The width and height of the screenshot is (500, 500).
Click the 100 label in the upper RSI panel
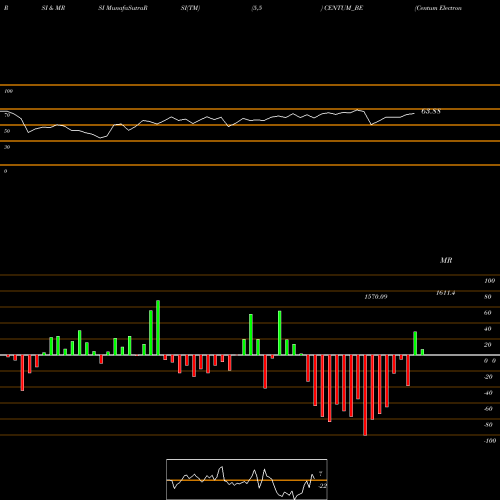[8, 91]
